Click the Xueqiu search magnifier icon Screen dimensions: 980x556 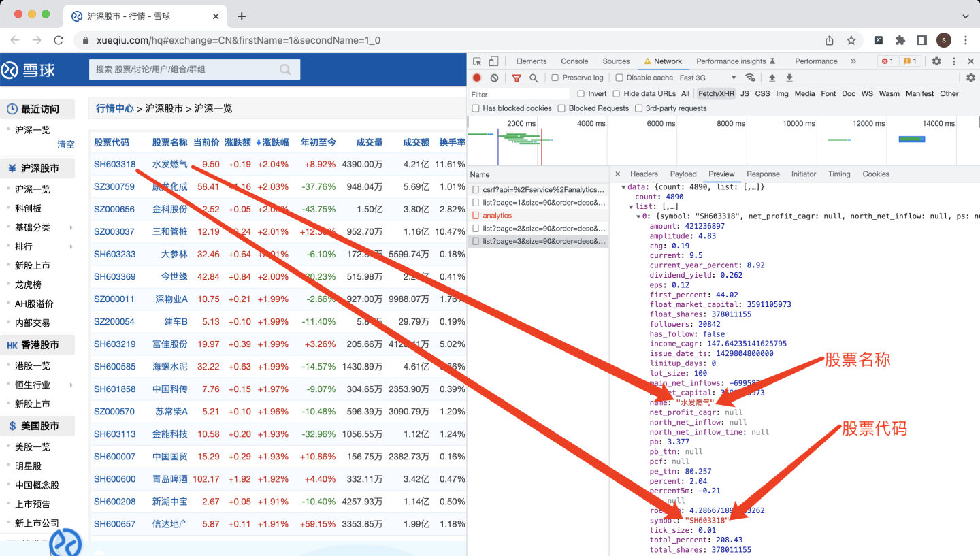(285, 69)
